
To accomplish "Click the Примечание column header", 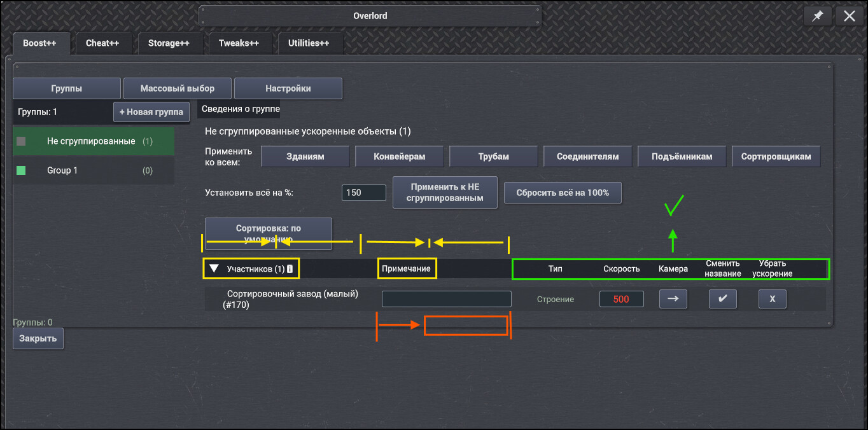I will pos(406,269).
